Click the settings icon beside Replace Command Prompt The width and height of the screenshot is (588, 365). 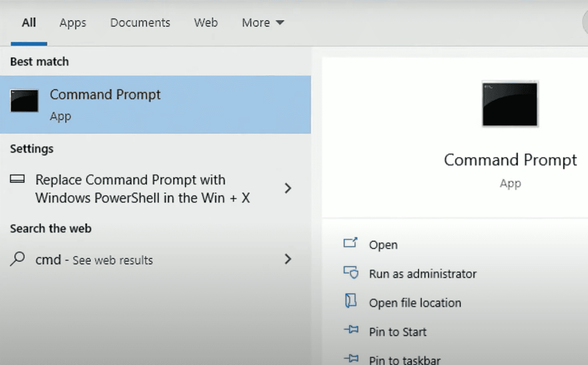tap(17, 179)
